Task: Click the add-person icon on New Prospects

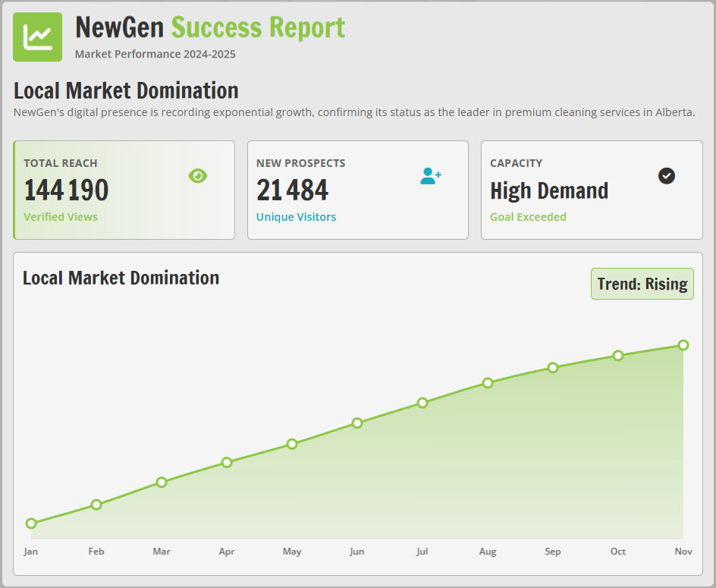Action: 431,175
